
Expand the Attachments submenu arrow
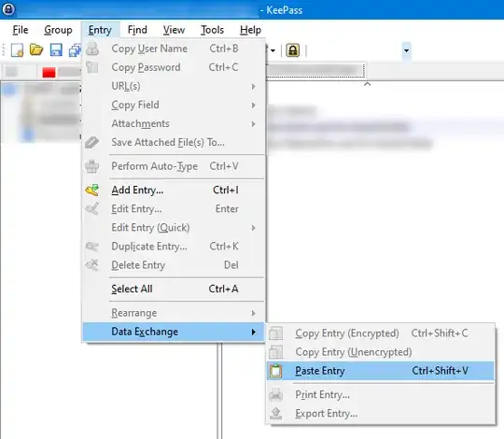(x=254, y=124)
